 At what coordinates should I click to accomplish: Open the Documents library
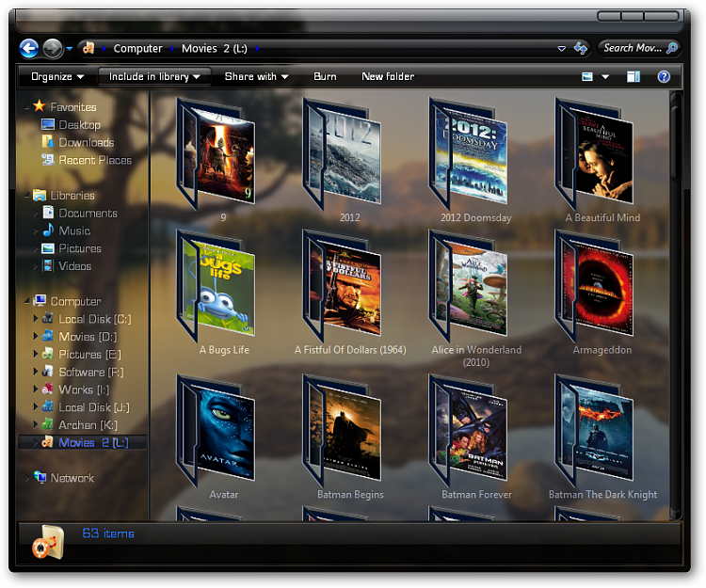pyautogui.click(x=88, y=213)
